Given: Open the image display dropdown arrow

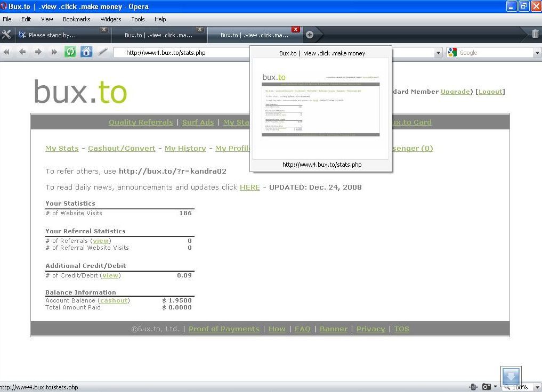Looking at the screenshot, I should 495,387.
